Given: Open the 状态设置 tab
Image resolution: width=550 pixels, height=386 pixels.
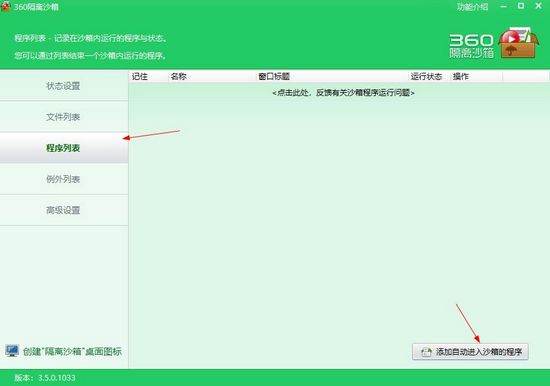Looking at the screenshot, I should pyautogui.click(x=63, y=86).
